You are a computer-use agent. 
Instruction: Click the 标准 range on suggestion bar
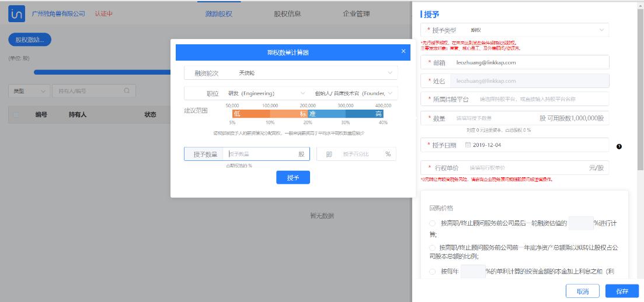point(308,114)
